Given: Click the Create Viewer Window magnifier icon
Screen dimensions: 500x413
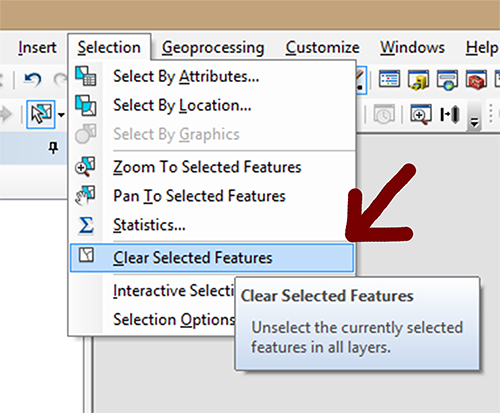Looking at the screenshot, I should (x=421, y=114).
